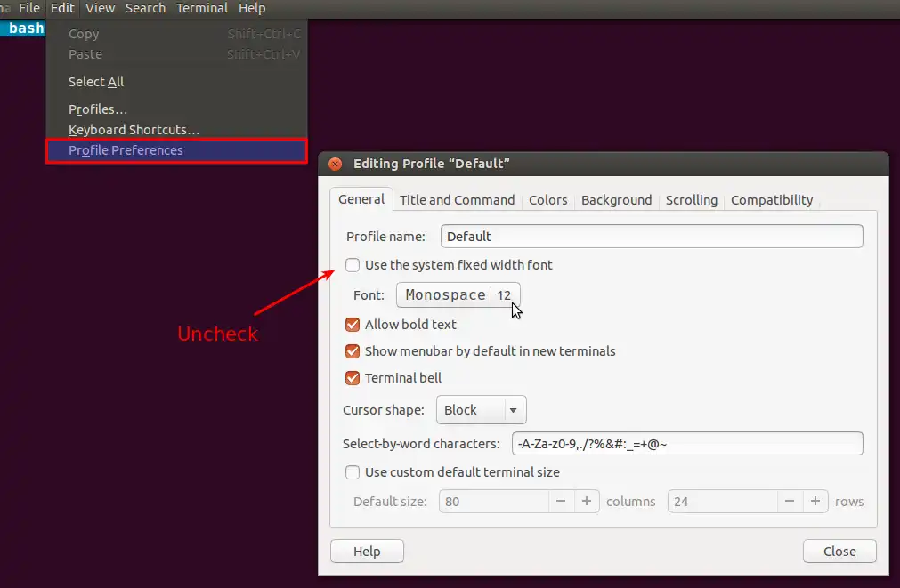Select the bash terminal tab
The image size is (900, 588).
coord(24,28)
